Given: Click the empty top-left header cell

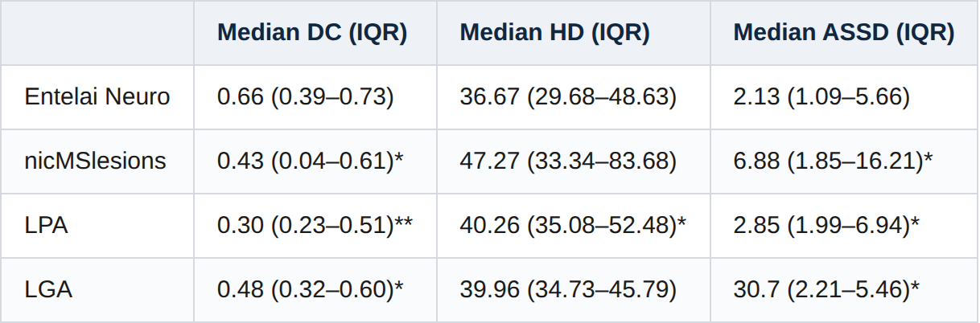Looking at the screenshot, I should 97,33.
